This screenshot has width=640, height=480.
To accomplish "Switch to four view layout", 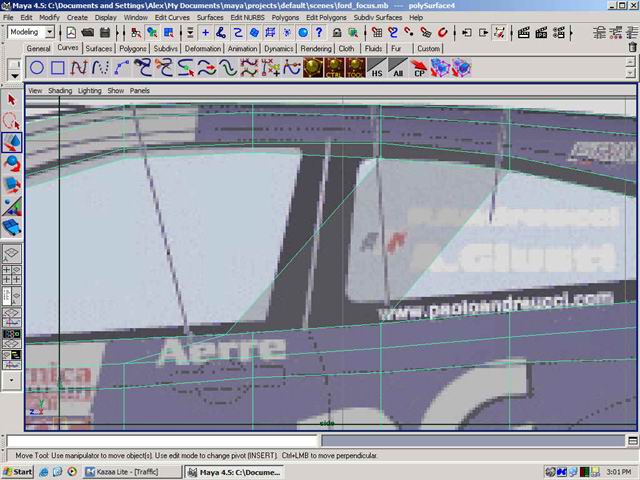I will point(12,276).
